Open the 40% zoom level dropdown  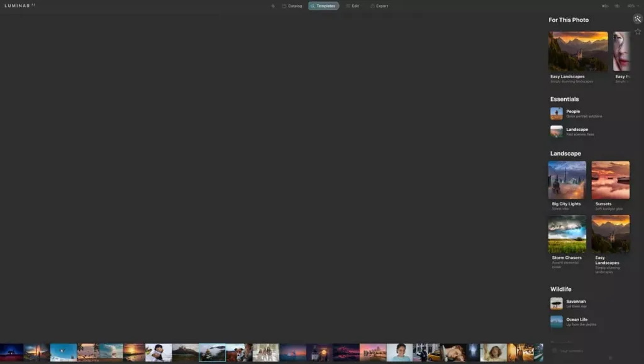(633, 6)
